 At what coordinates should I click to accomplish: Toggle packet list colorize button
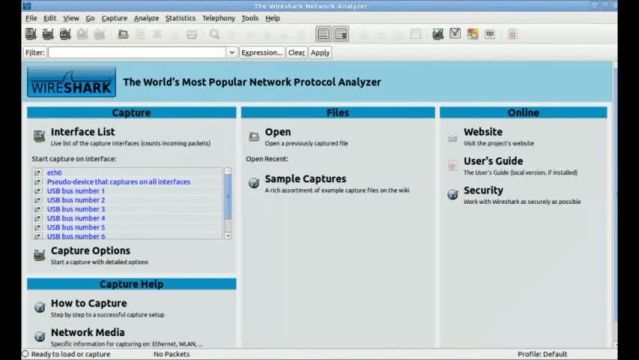[x=324, y=34]
